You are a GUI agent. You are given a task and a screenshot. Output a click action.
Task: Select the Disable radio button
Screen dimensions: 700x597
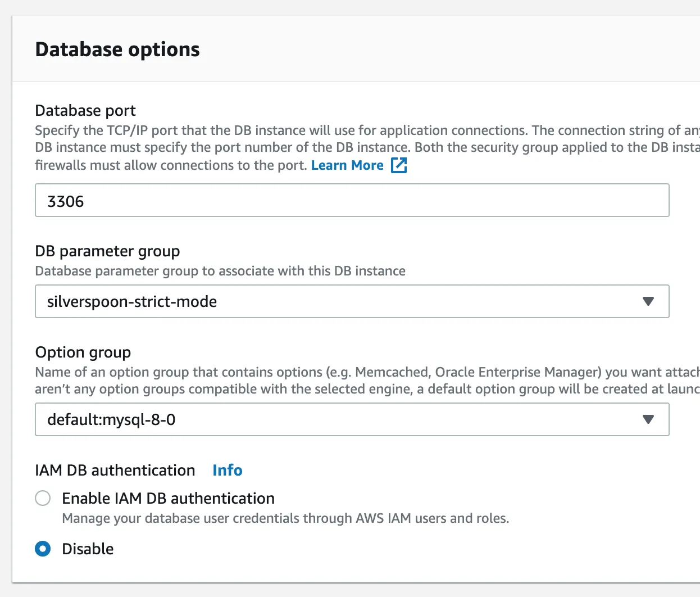click(x=43, y=549)
